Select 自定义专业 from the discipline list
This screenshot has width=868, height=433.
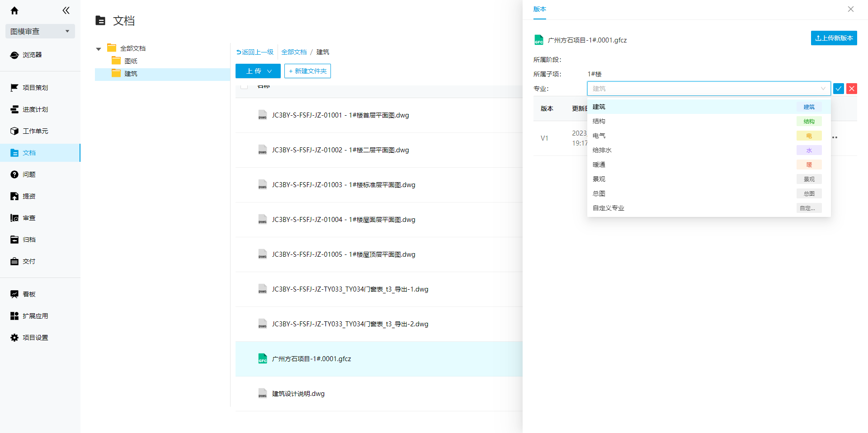(709, 208)
